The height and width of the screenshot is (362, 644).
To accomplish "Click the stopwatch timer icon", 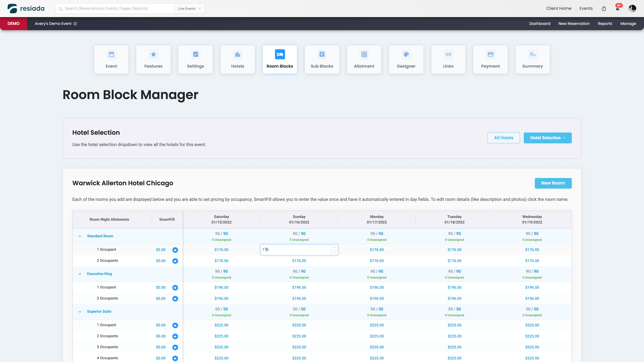I will point(603,9).
